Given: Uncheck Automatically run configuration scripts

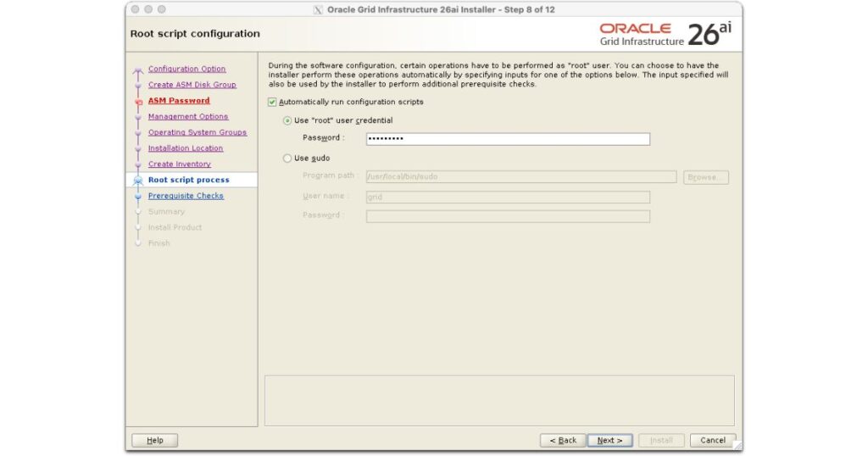Looking at the screenshot, I should pyautogui.click(x=272, y=103).
